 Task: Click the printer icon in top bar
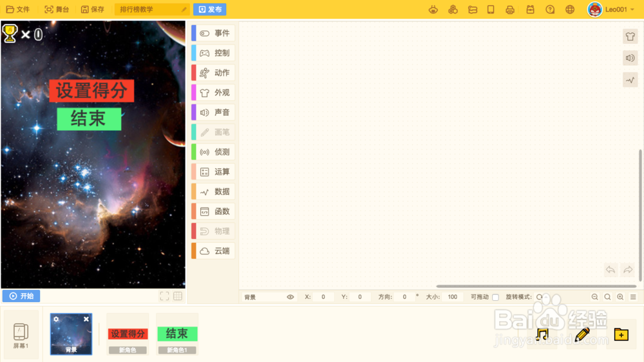click(510, 10)
